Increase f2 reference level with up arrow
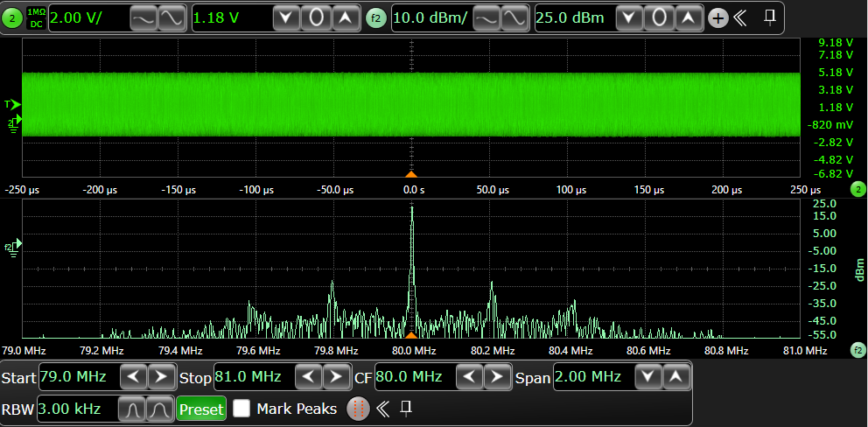Screen dimensions: 868x427 [688, 19]
